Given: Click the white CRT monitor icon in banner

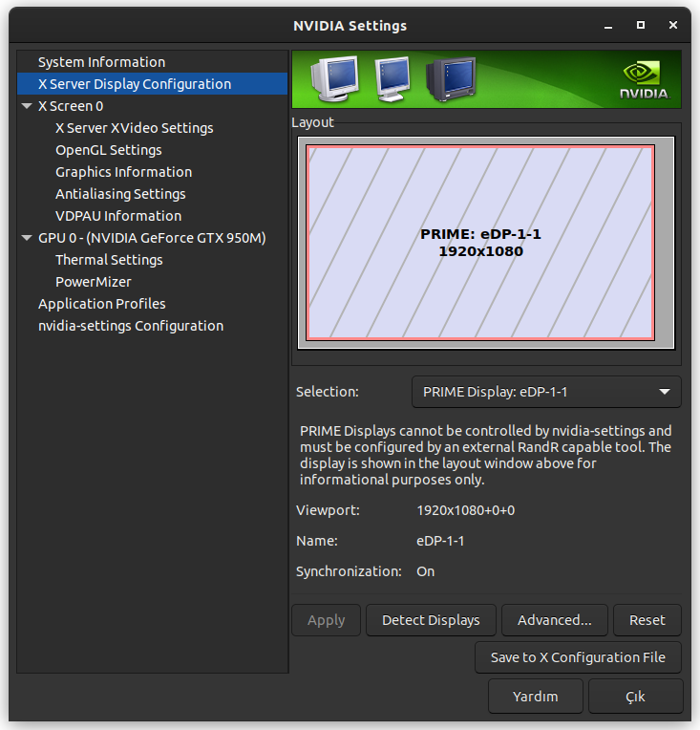Looking at the screenshot, I should (335, 78).
